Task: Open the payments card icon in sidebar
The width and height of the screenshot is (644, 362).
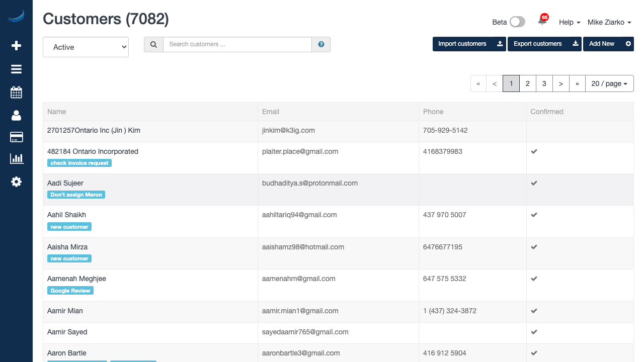Action: pyautogui.click(x=16, y=137)
